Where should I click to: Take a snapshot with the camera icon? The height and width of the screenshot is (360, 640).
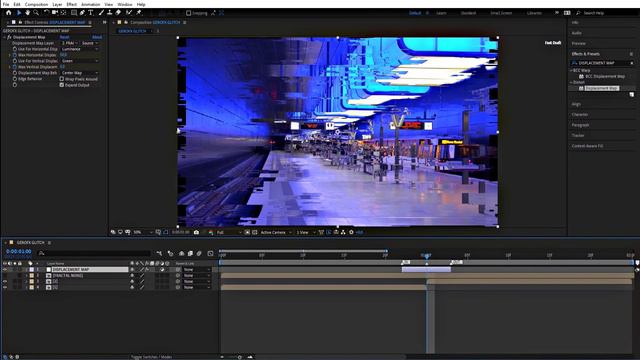(x=196, y=232)
